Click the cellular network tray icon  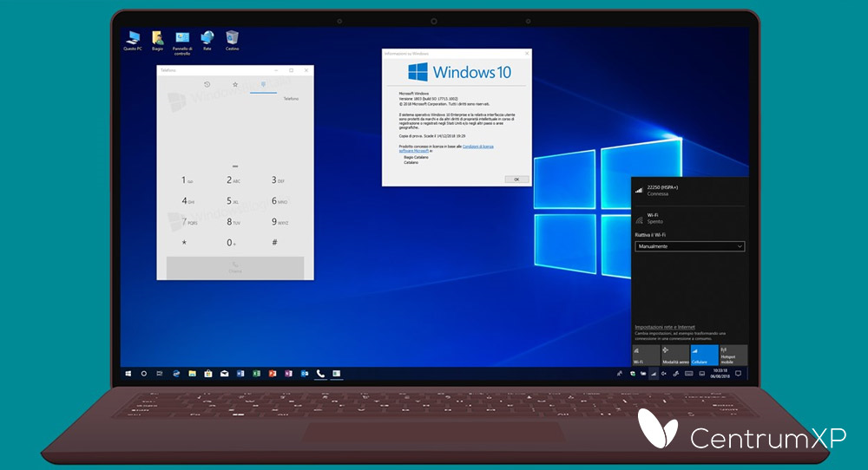coord(654,374)
